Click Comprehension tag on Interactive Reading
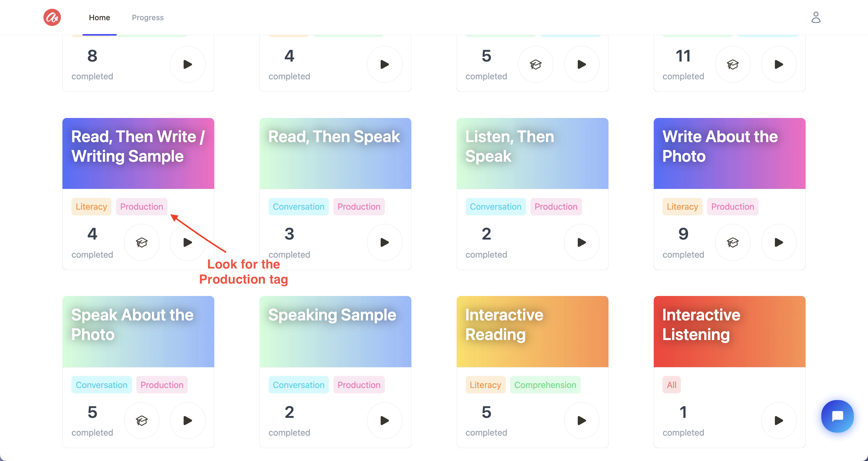The width and height of the screenshot is (868, 461). pos(545,384)
